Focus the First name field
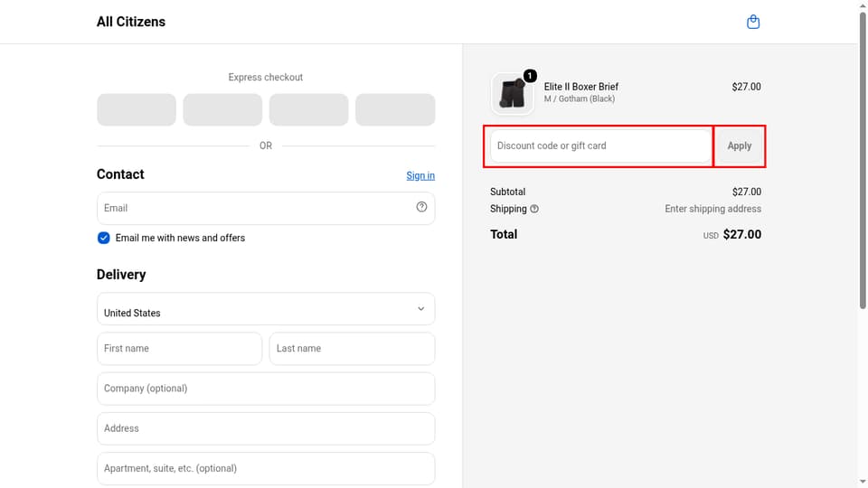Screen dimensions: 868x488 (179, 349)
